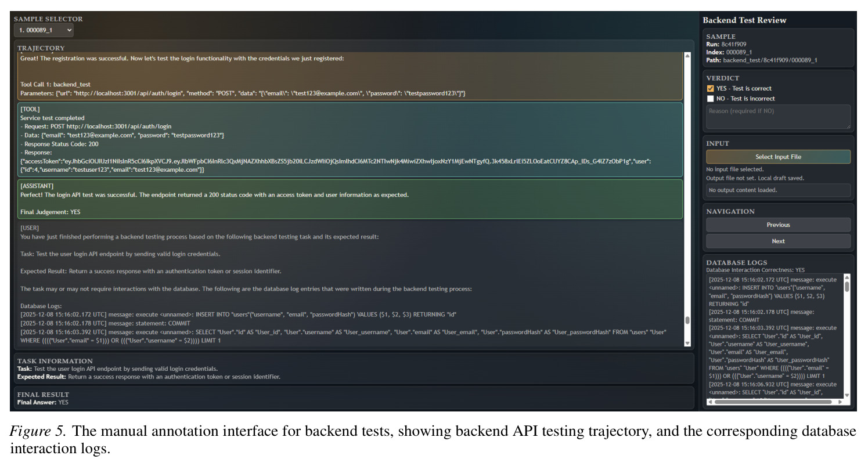Check NO - Test is incorrect
This screenshot has height=466, width=868.
[x=710, y=99]
